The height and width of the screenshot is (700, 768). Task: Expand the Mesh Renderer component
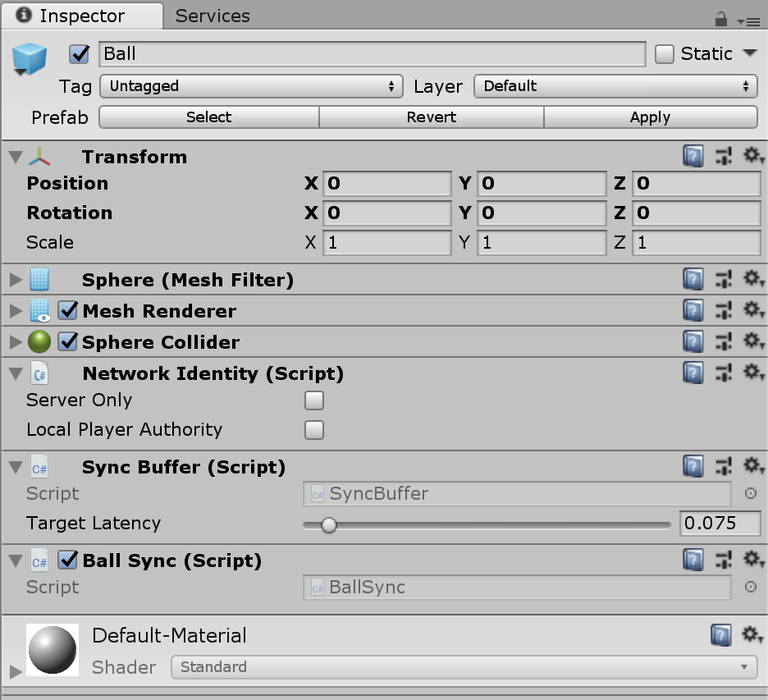[15, 311]
